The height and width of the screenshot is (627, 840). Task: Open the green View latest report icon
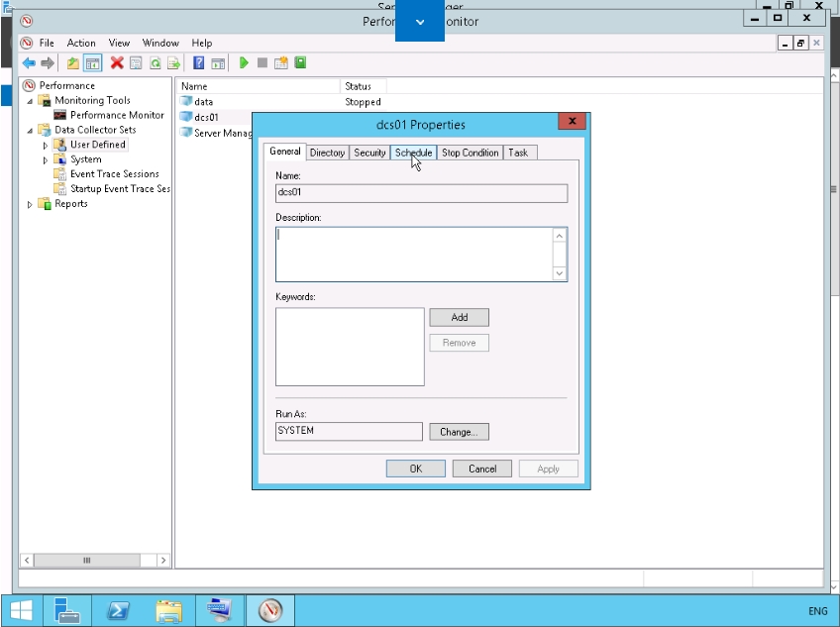pos(300,63)
